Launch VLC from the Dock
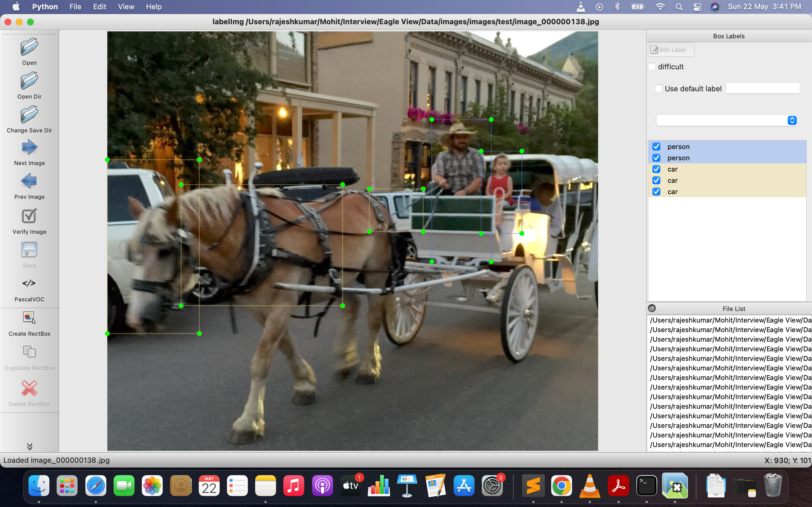 (x=590, y=485)
